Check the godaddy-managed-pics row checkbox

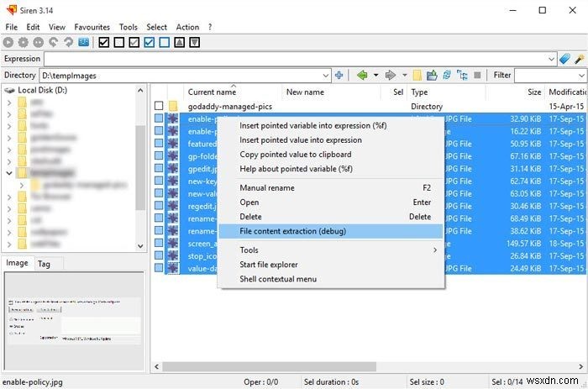coord(159,106)
